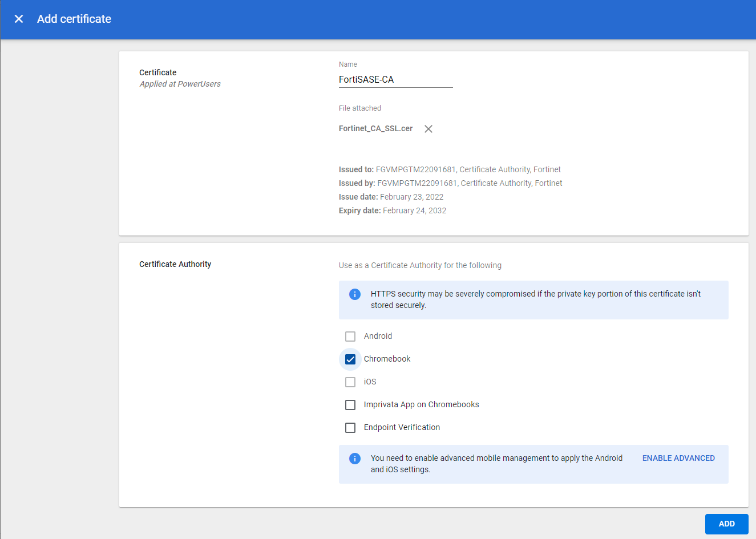This screenshot has height=539, width=756.
Task: Click the X icon in the blue header bar
Action: pyautogui.click(x=18, y=18)
